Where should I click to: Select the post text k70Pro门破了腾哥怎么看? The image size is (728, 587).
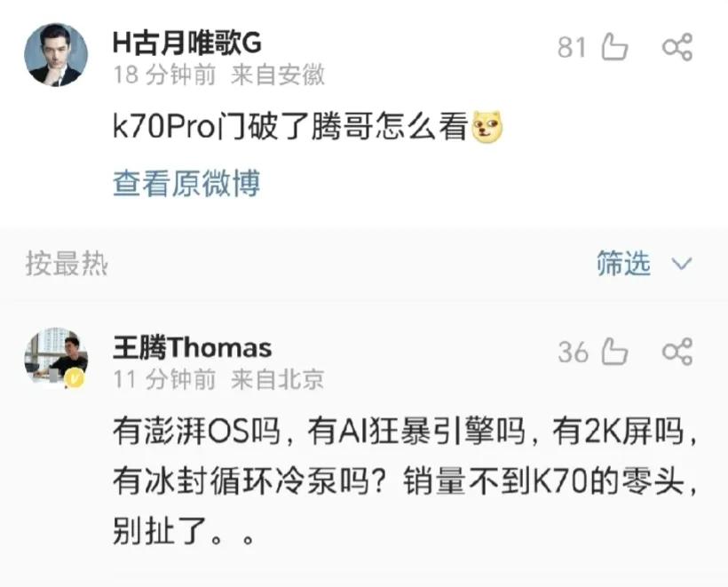pyautogui.click(x=290, y=126)
